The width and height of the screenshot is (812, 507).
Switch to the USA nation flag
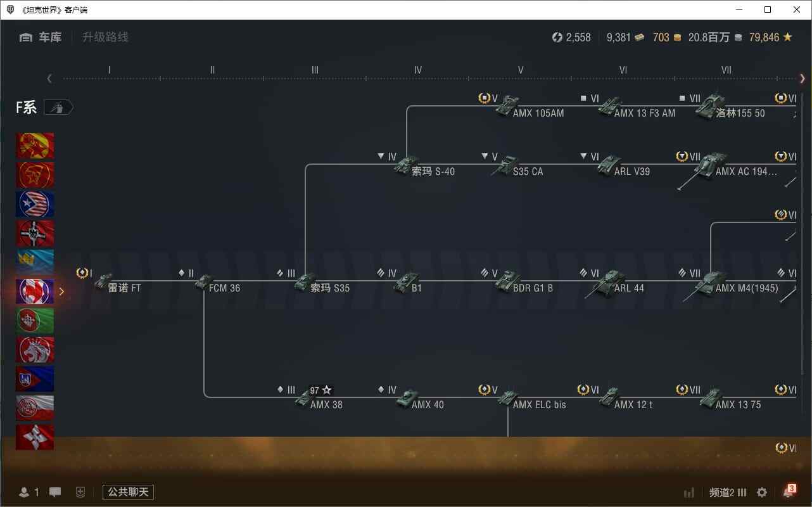click(x=35, y=204)
